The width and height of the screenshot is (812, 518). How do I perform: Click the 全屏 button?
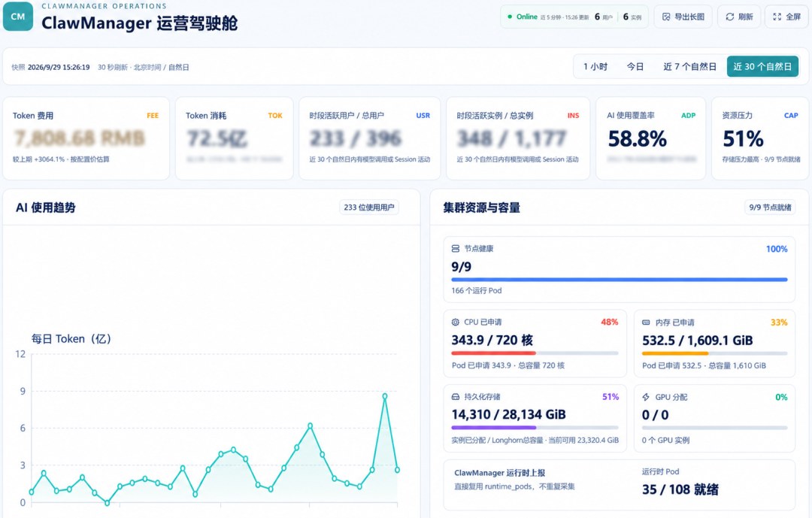point(786,17)
